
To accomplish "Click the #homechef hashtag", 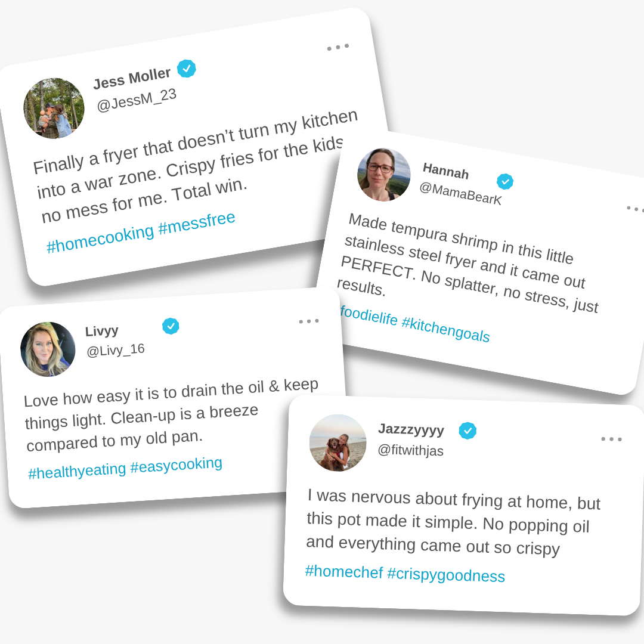I will [343, 571].
